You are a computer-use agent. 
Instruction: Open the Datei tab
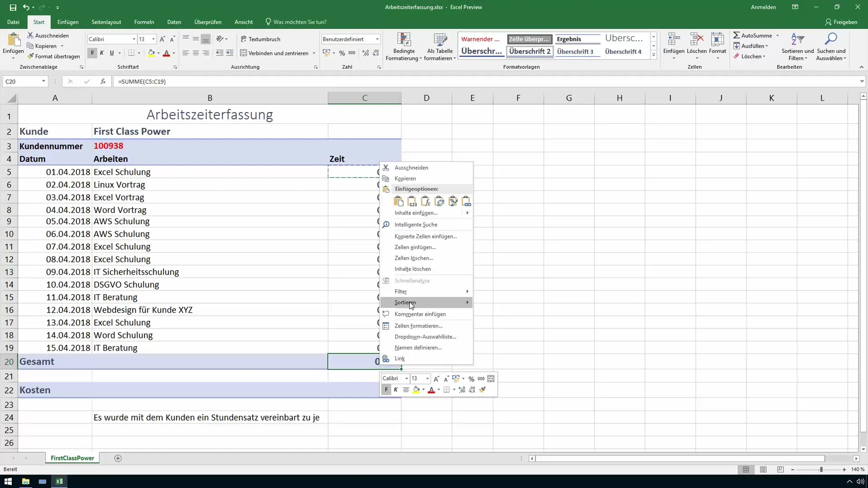[13, 22]
